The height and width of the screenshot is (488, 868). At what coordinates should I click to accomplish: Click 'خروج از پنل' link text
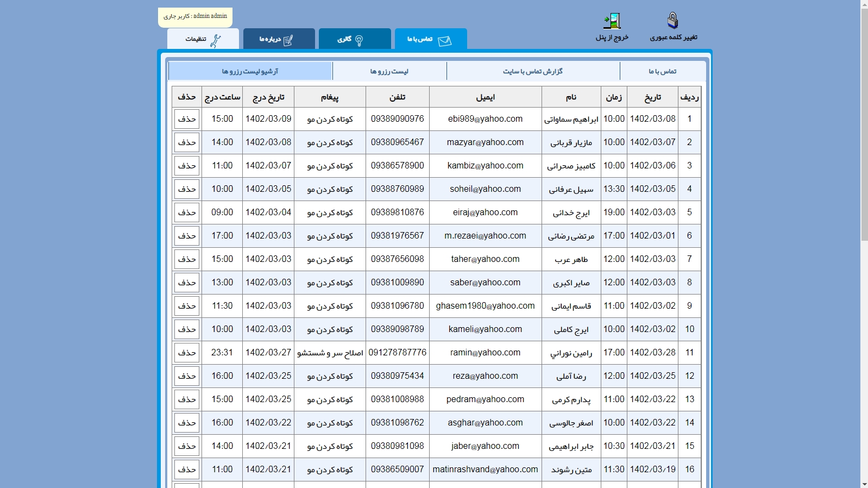click(x=612, y=37)
